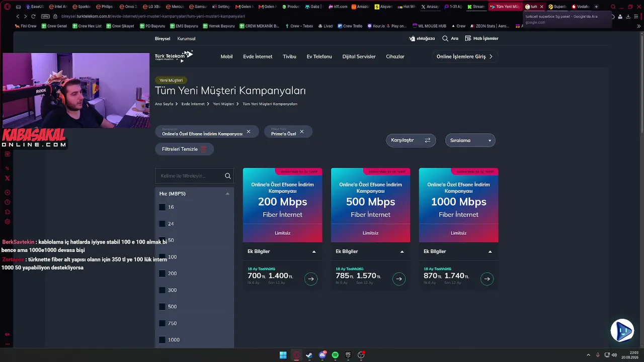
Task: Check the 24 Mbps speed filter
Action: click(x=162, y=224)
